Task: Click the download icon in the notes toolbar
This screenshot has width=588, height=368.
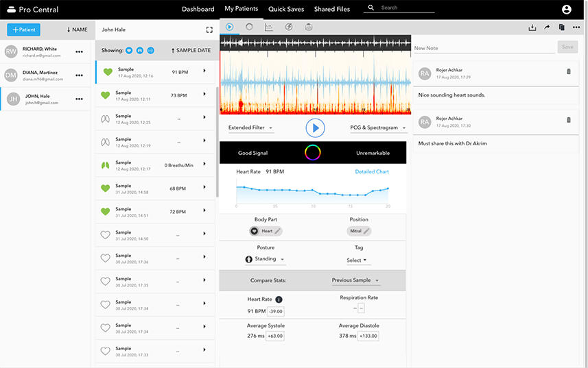Action: (532, 27)
